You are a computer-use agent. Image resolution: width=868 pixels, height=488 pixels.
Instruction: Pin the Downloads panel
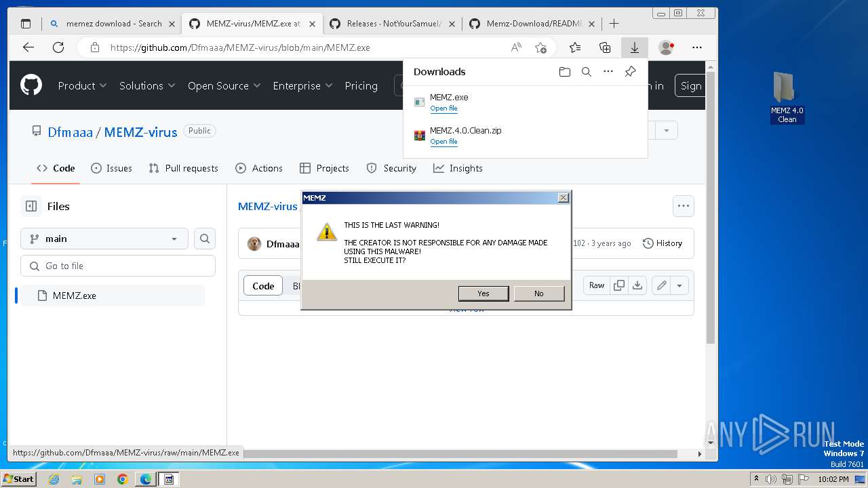630,72
